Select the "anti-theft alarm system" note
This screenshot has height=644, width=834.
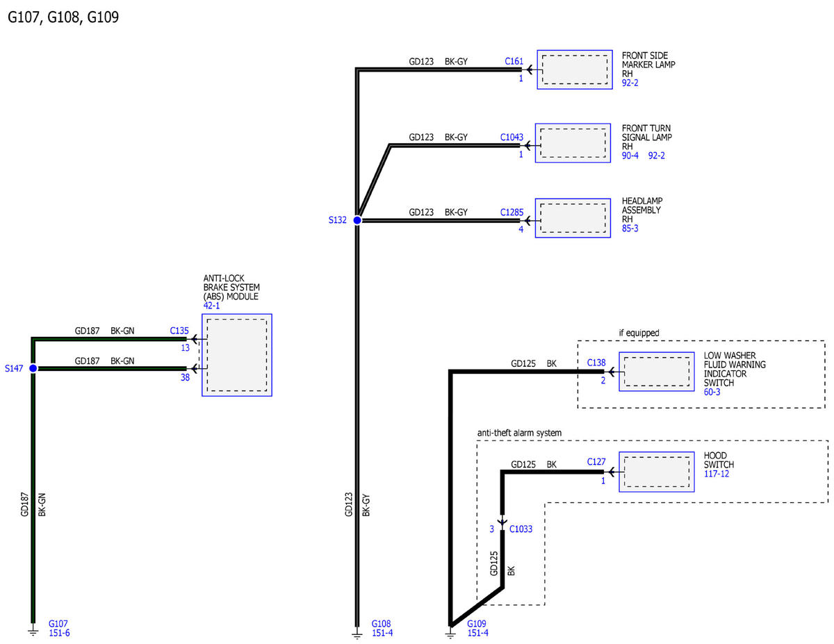click(x=519, y=433)
